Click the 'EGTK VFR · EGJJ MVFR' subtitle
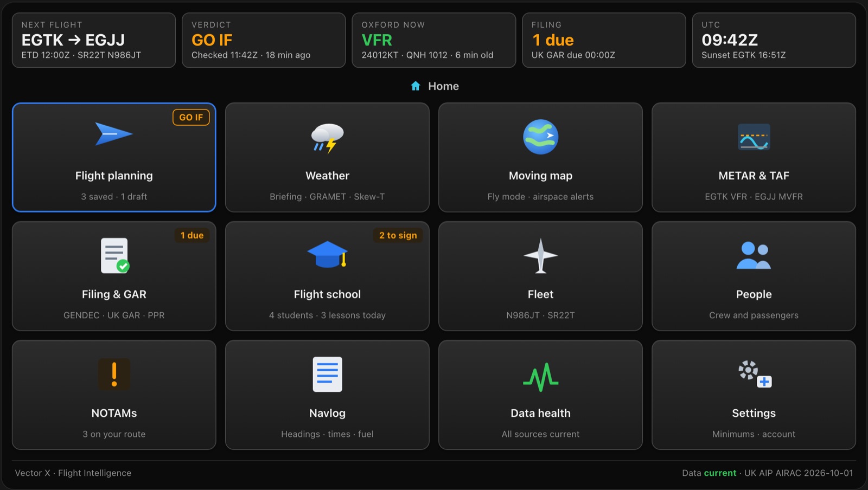The width and height of the screenshot is (868, 490). 754,197
